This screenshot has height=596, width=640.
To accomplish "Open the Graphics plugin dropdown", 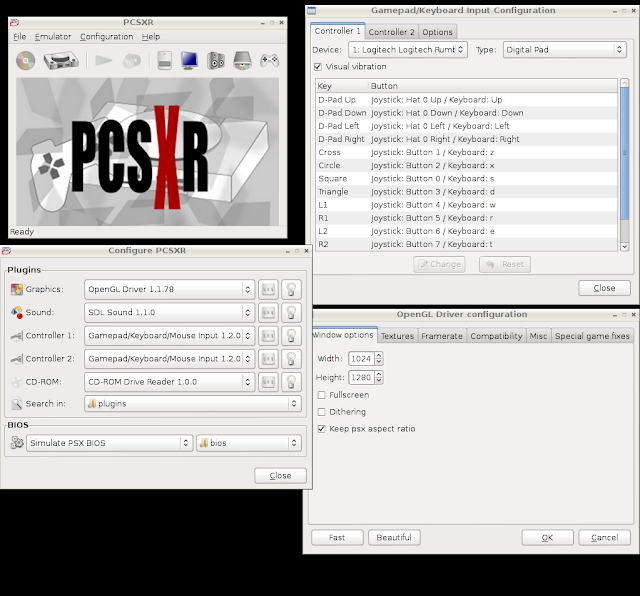I will [169, 289].
